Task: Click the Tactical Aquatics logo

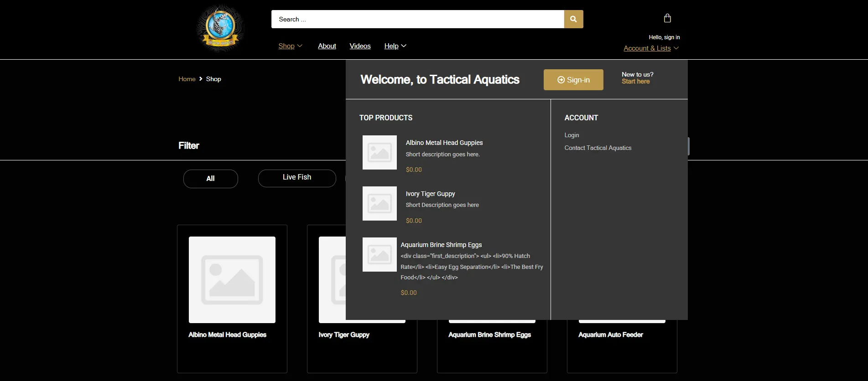Action: [x=220, y=29]
